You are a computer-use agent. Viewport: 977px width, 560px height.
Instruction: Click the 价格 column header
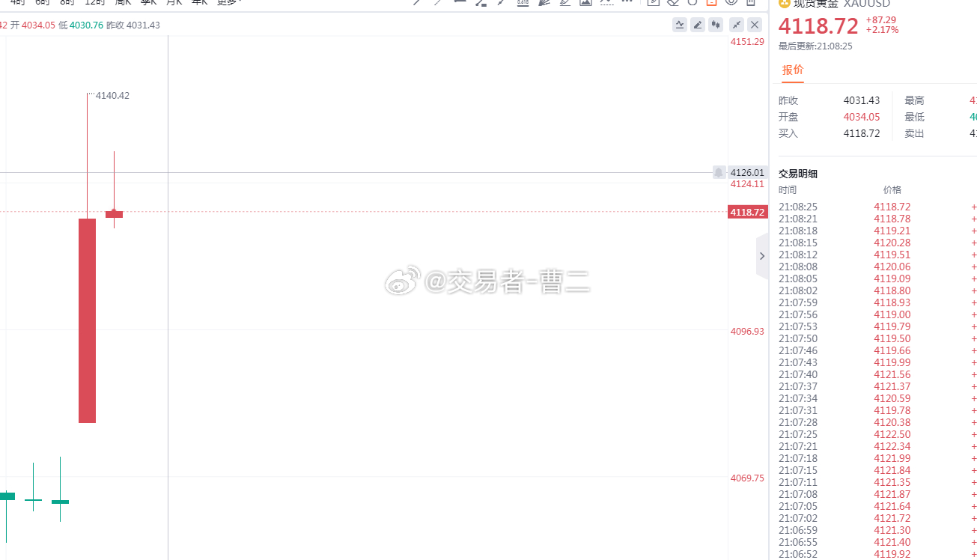[892, 190]
